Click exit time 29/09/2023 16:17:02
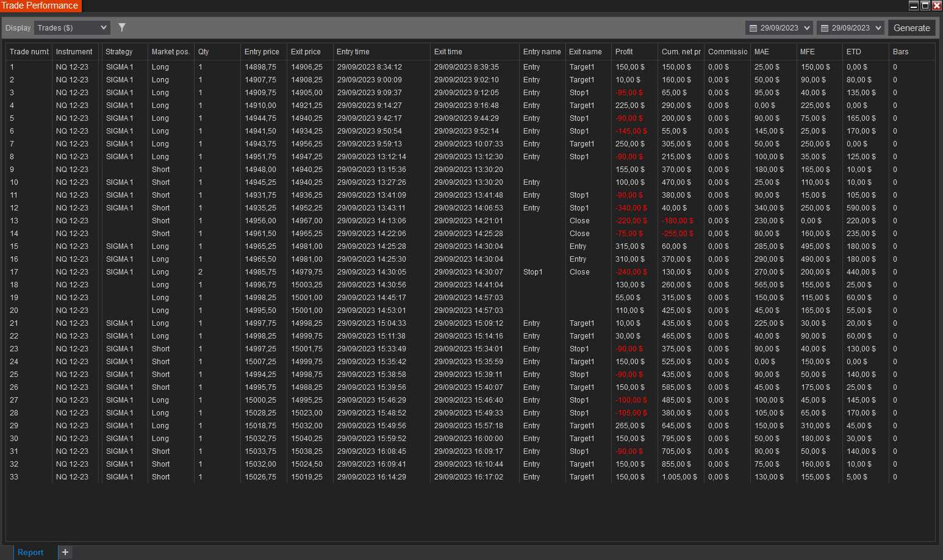 pos(468,477)
